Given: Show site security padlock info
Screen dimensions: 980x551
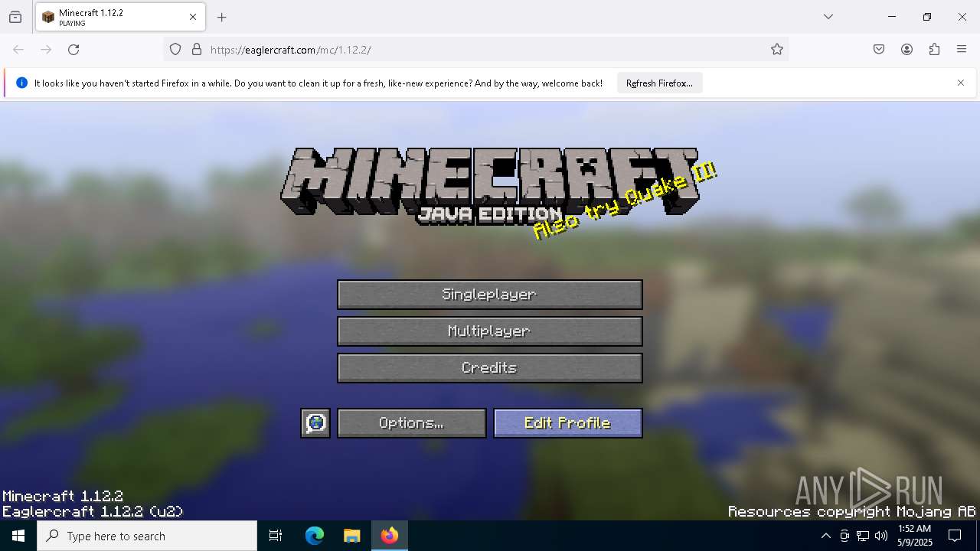Looking at the screenshot, I should 197,50.
